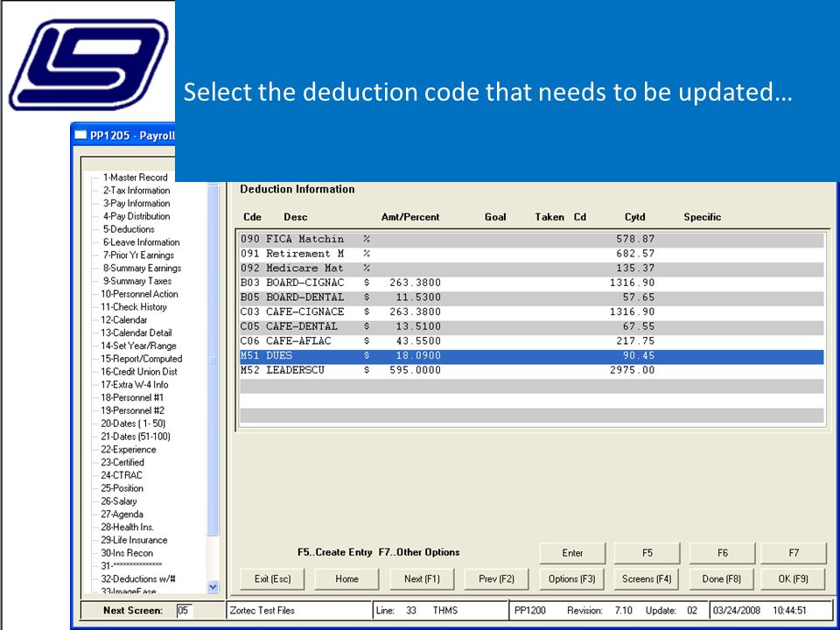
Task: Click the F6 button
Action: [722, 553]
